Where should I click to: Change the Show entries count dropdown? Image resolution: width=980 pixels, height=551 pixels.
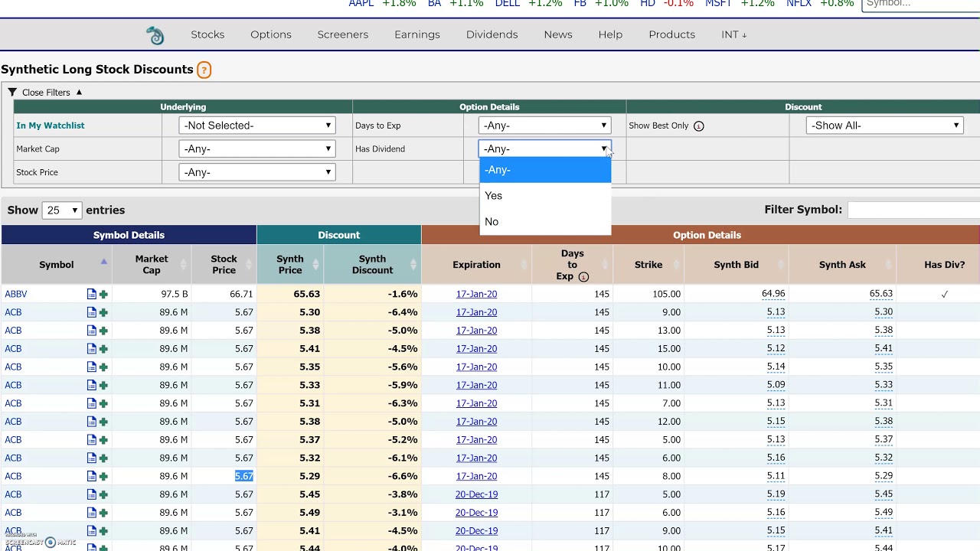click(x=62, y=210)
